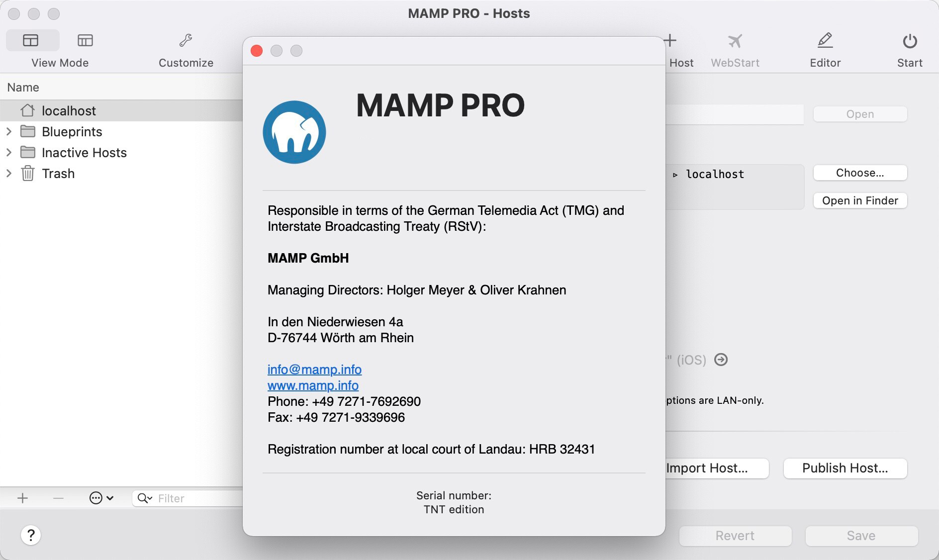Switch to the second View Mode layout icon
The height and width of the screenshot is (560, 939).
coord(85,40)
